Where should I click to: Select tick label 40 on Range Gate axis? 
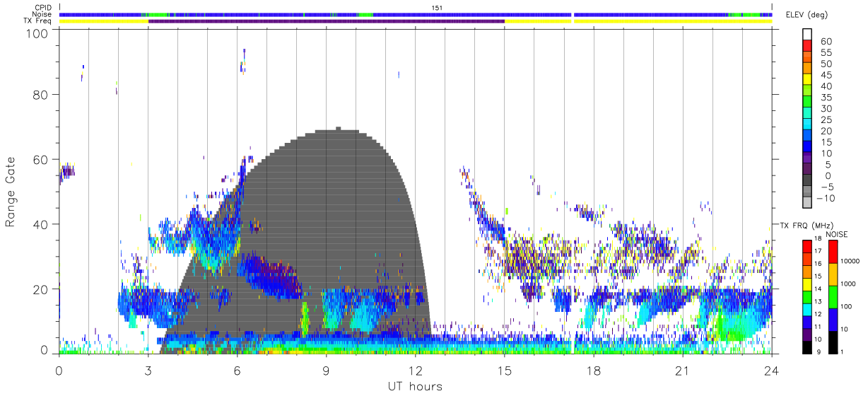tap(41, 225)
